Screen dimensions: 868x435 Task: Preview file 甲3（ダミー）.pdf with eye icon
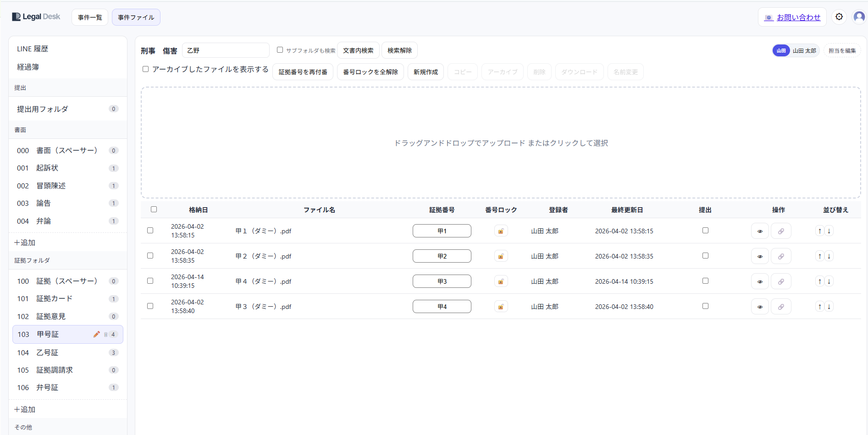pyautogui.click(x=760, y=307)
